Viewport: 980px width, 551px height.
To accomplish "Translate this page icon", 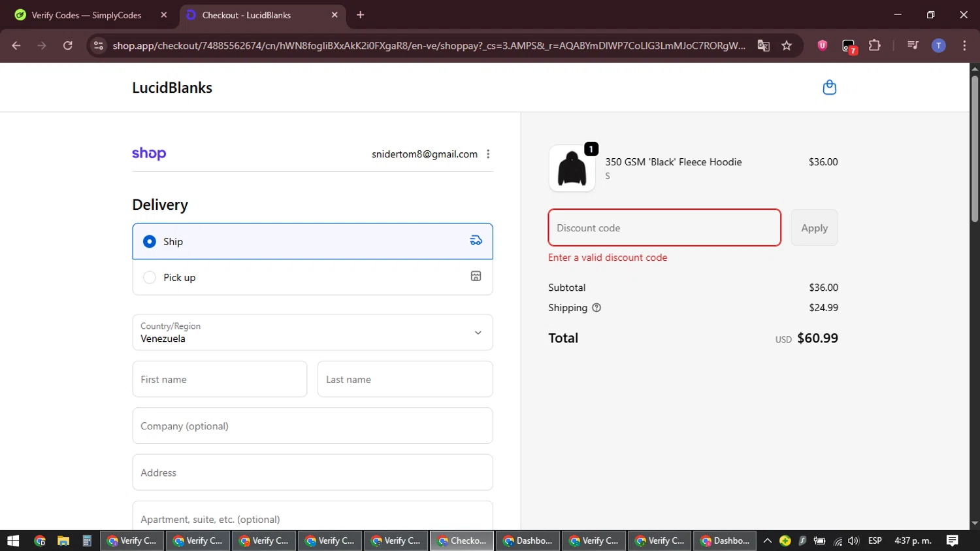I will pos(763,45).
